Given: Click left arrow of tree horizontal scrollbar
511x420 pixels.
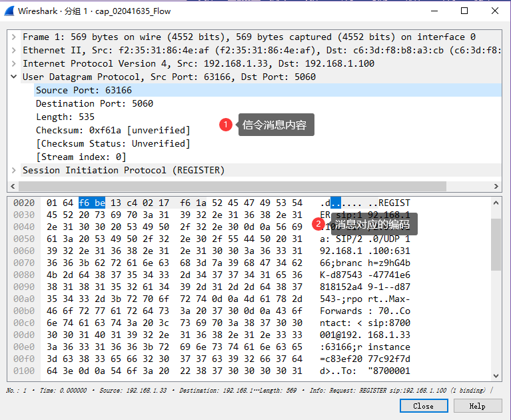Looking at the screenshot, I should [x=13, y=186].
